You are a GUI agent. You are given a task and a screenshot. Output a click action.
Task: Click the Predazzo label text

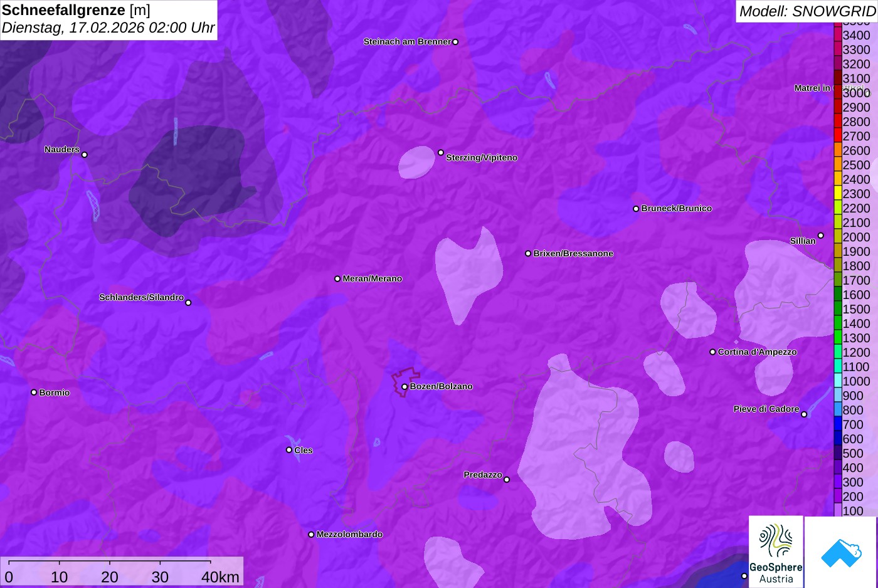(483, 475)
